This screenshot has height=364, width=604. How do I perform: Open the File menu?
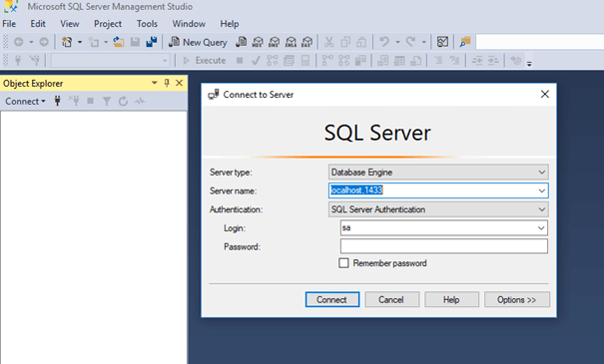point(9,24)
